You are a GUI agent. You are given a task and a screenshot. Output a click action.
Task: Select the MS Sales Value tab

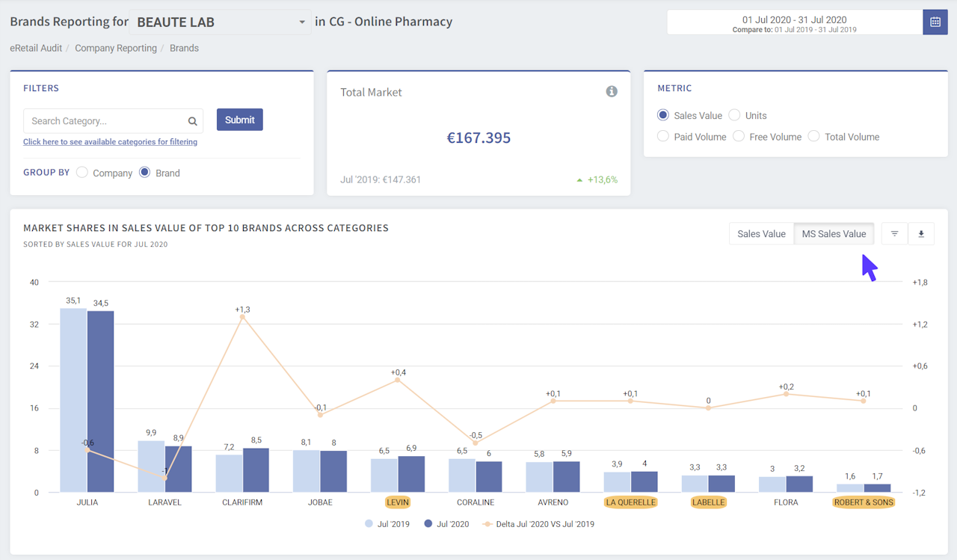(834, 234)
